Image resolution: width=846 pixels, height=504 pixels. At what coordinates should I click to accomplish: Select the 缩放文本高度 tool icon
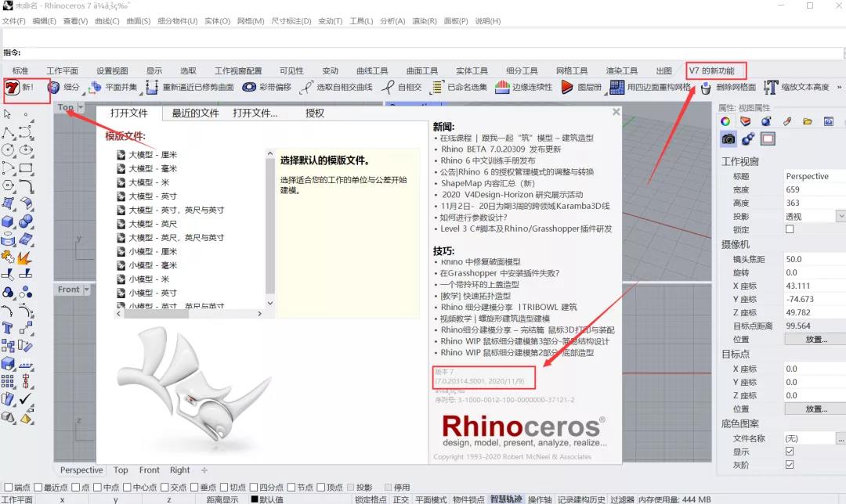(x=771, y=87)
